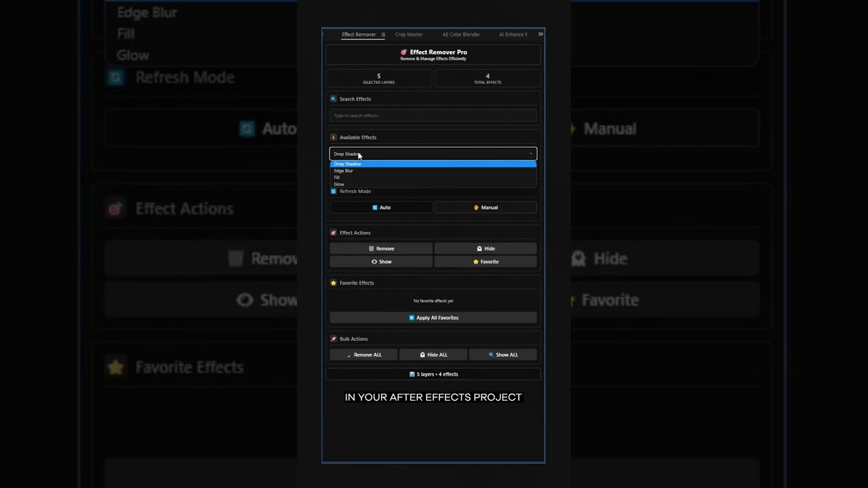Click 'No favorite effects yet' text
Image resolution: width=868 pixels, height=488 pixels.
(x=433, y=301)
